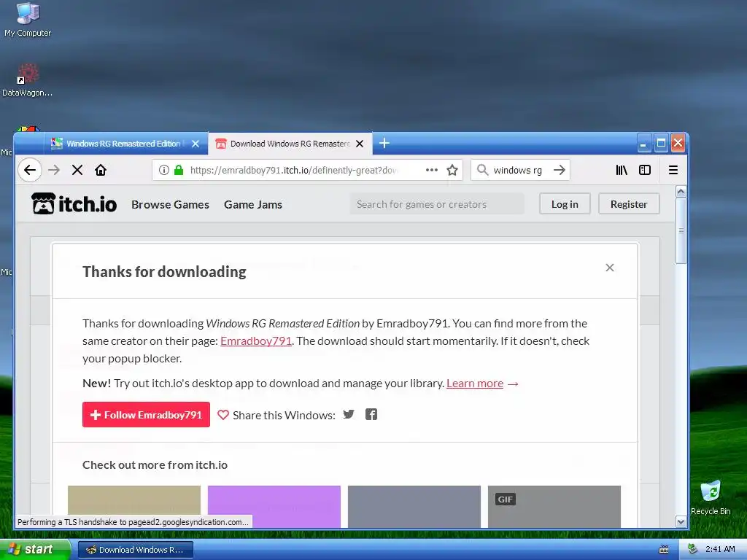Image resolution: width=747 pixels, height=560 pixels.
Task: Open Game Jams
Action: click(x=253, y=204)
